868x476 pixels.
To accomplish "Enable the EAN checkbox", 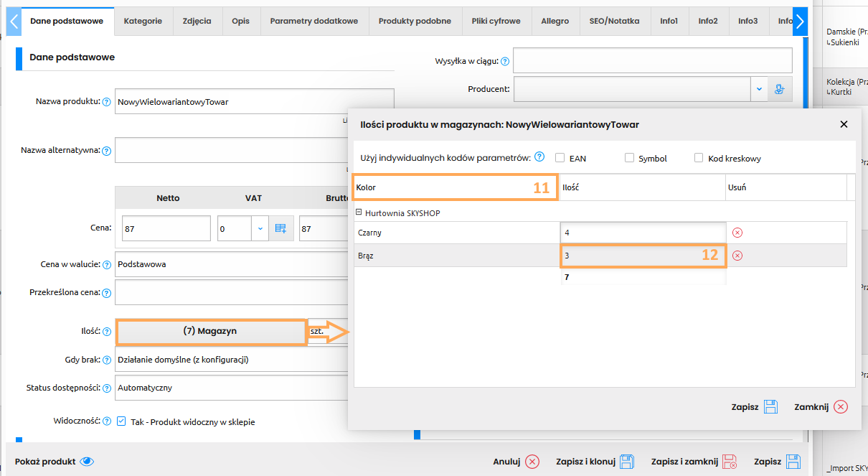I will [560, 158].
